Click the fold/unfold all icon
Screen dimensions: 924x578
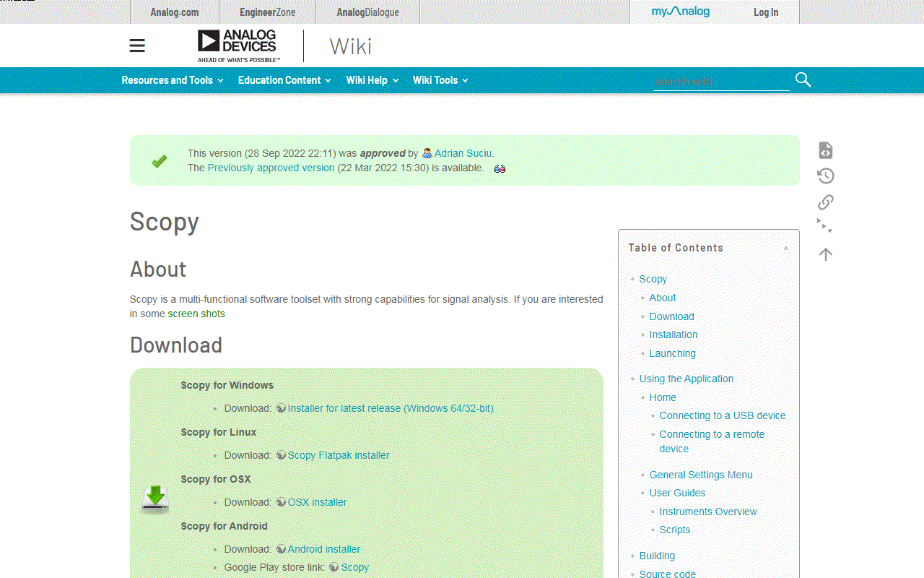pos(825,226)
